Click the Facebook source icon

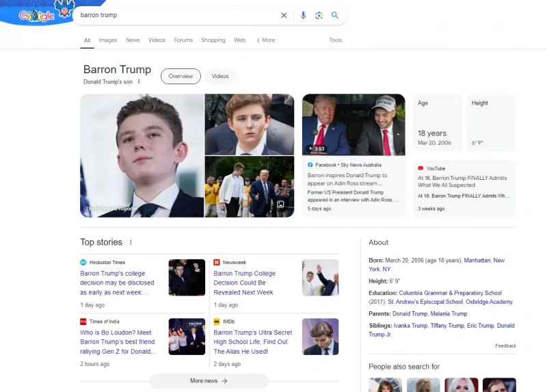pos(310,165)
